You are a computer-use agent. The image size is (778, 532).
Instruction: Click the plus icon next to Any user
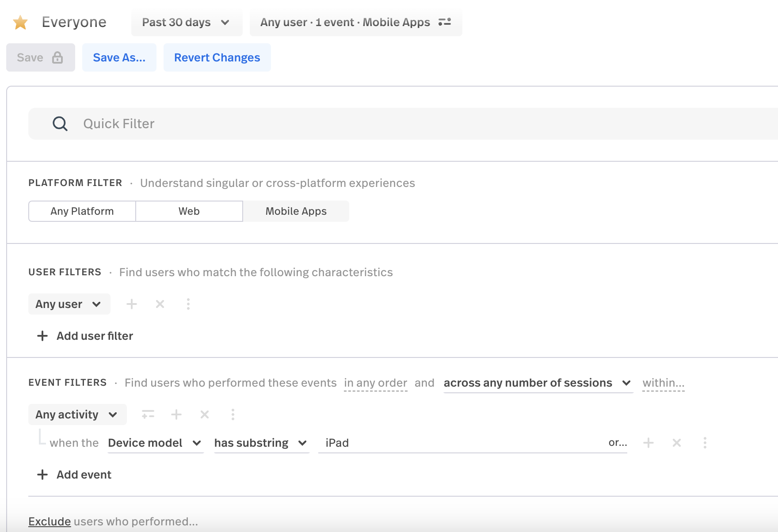(132, 304)
